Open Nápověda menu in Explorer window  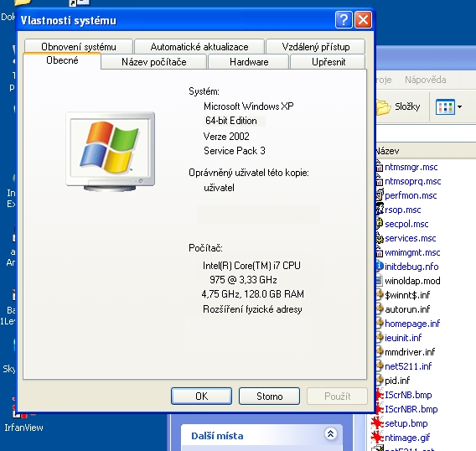[x=426, y=80]
